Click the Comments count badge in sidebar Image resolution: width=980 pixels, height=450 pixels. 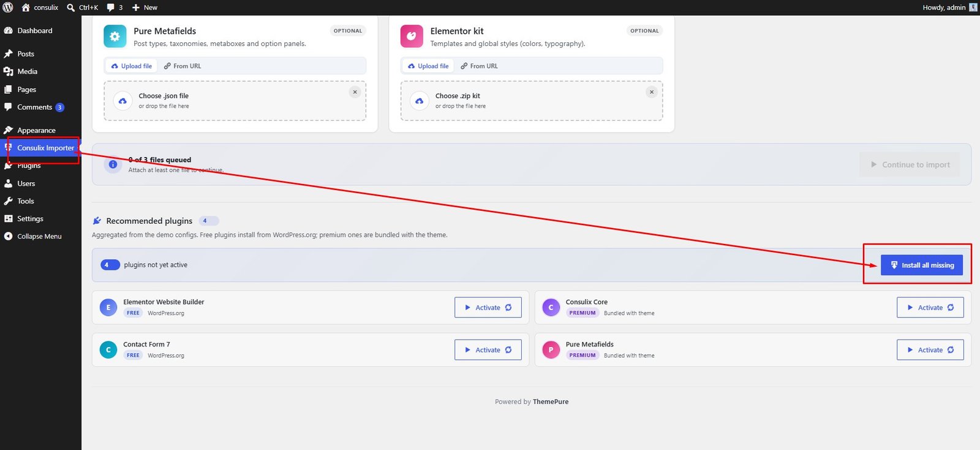coord(59,107)
